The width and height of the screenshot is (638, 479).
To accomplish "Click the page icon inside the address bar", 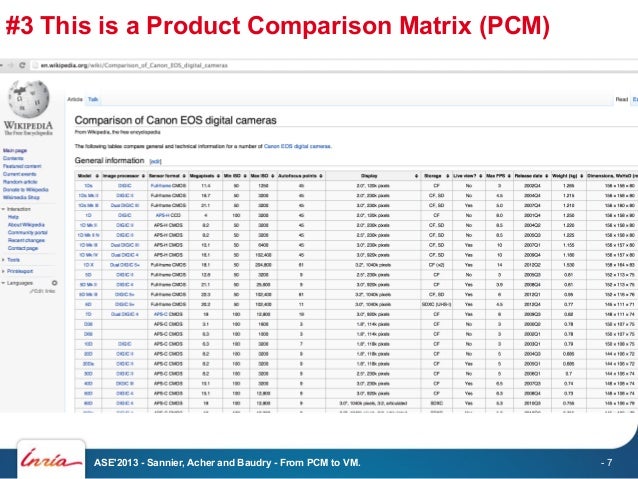I will point(35,65).
